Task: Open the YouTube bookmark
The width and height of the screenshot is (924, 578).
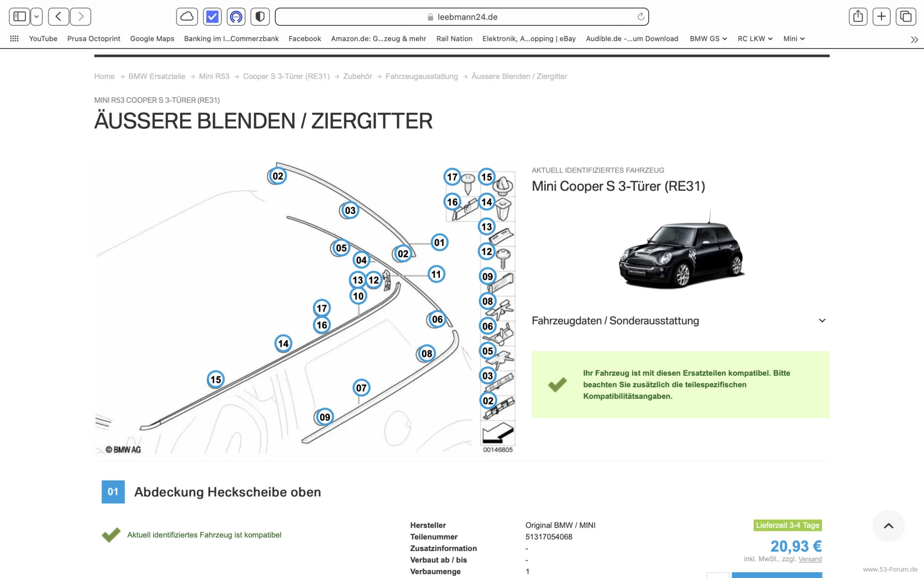Action: click(43, 39)
